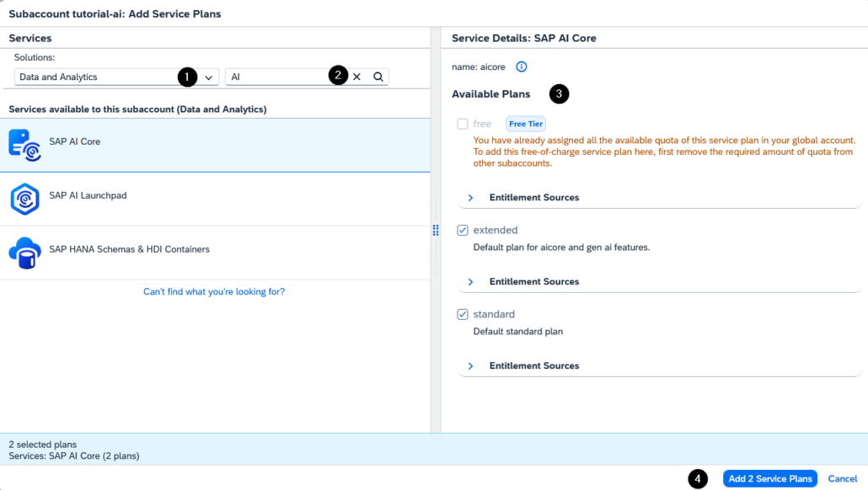Expand Entitlement Sources under free plan

[x=470, y=198]
